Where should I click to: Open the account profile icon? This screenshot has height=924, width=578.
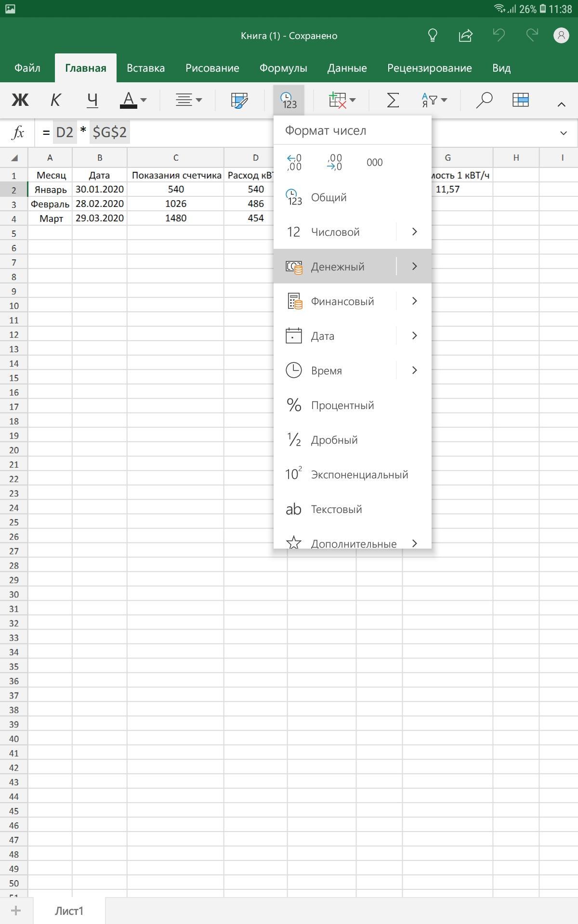tap(561, 35)
